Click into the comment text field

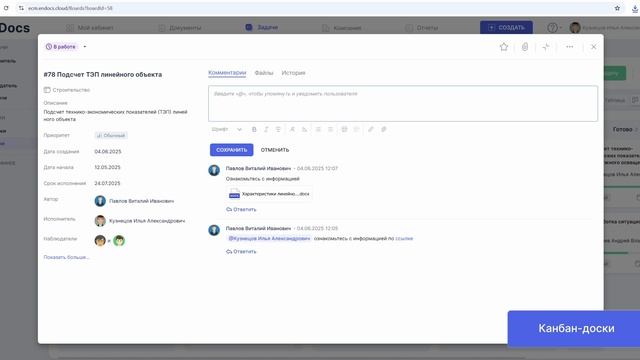(403, 104)
